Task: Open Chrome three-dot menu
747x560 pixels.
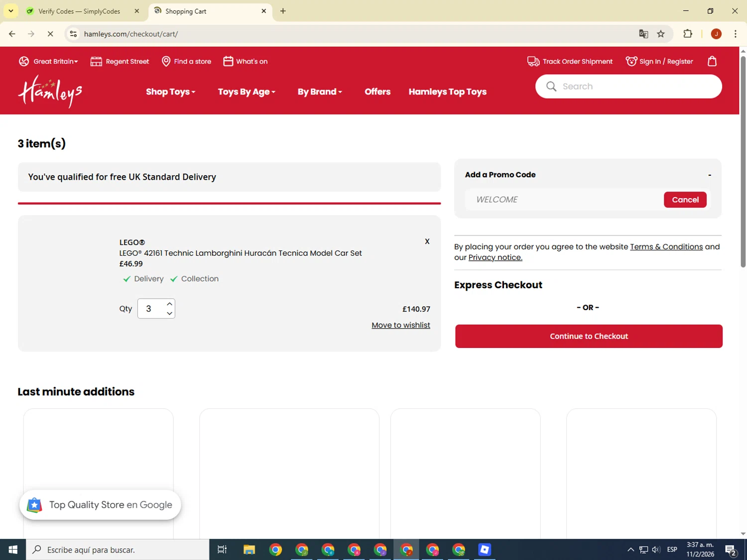Action: pos(736,34)
